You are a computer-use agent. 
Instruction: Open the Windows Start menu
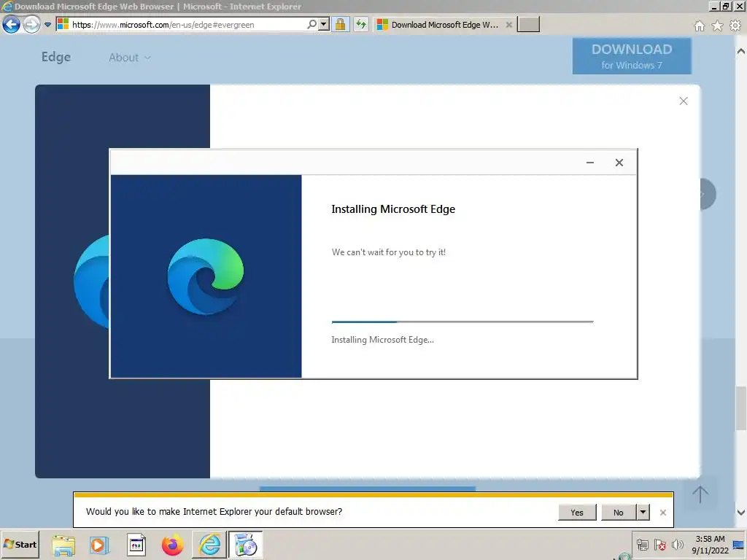click(20, 544)
